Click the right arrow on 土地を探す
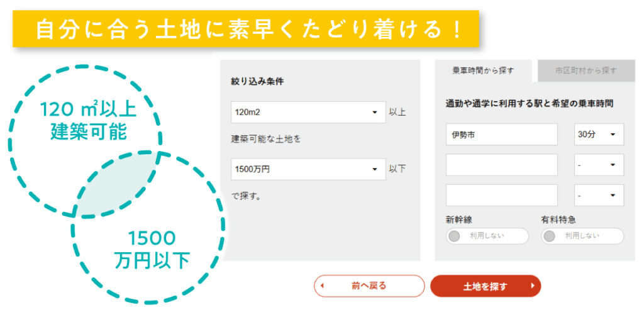 (532, 286)
